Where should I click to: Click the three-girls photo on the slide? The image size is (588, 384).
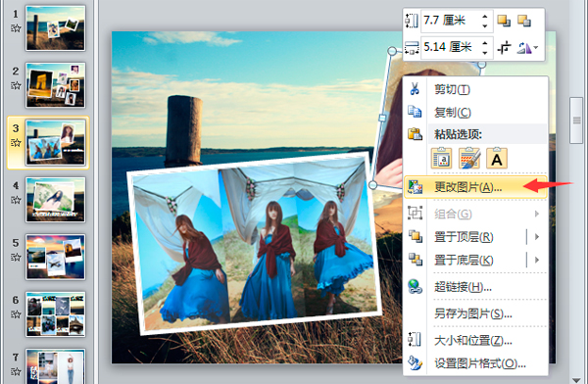click(x=254, y=243)
